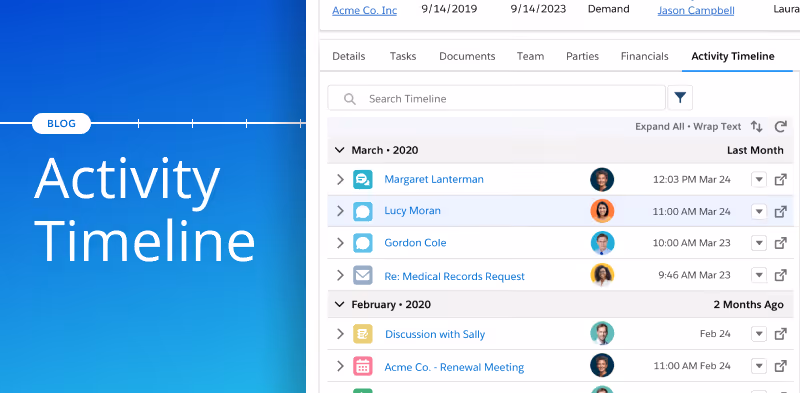Open Lucy Moran record in new window
This screenshot has height=393, width=800.
coord(781,211)
